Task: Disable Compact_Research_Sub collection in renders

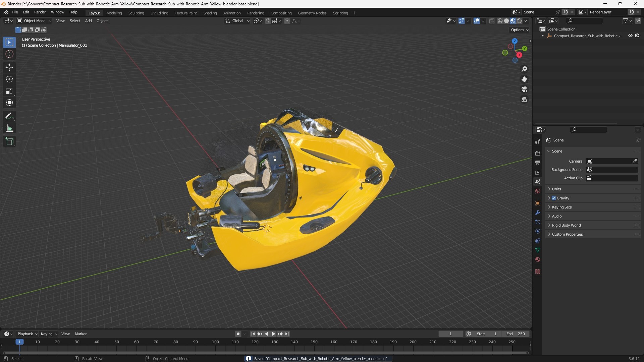Action: point(637,36)
